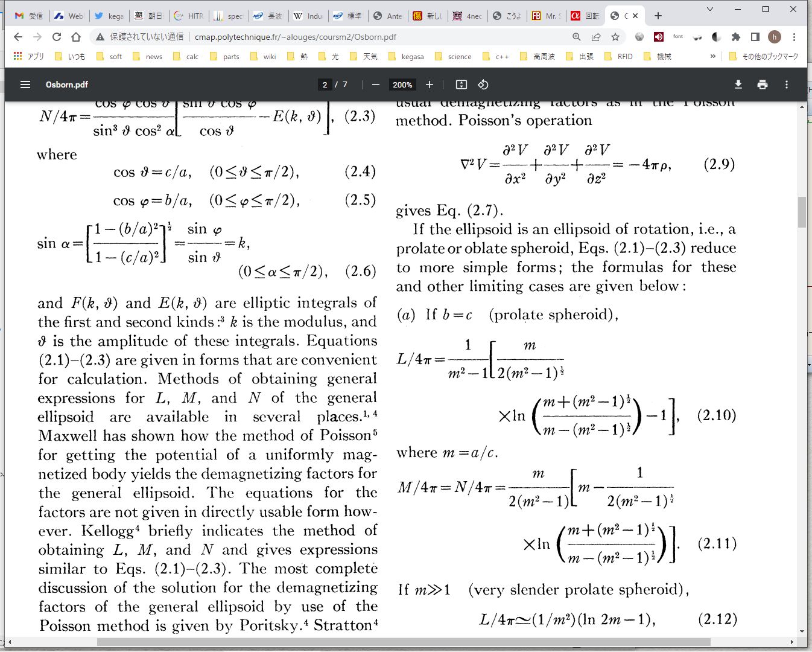Image resolution: width=812 pixels, height=652 pixels.
Task: Bookmark this page with star icon
Action: [615, 37]
